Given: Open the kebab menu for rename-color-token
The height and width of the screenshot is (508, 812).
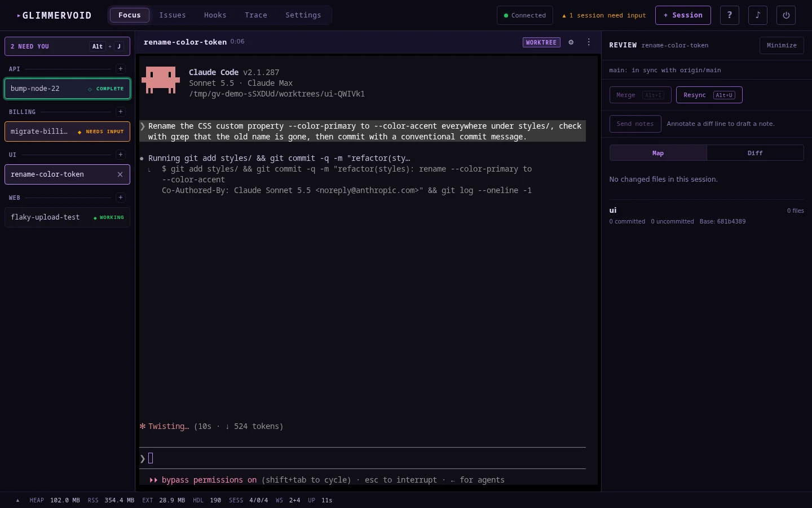Looking at the screenshot, I should [x=589, y=42].
